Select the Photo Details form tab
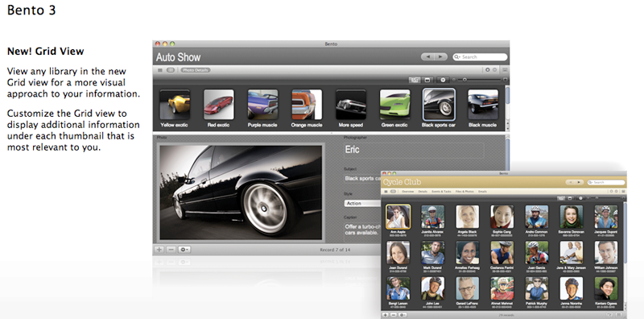Viewport: 644px width, 319px height. click(x=196, y=70)
